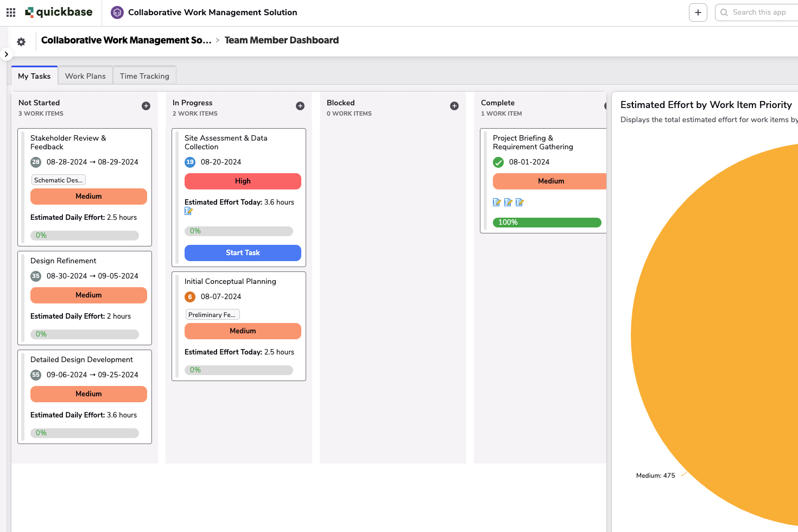Click the orange 6 badge on Initial Conceptual Planning
The width and height of the screenshot is (798, 532).
[x=190, y=296]
